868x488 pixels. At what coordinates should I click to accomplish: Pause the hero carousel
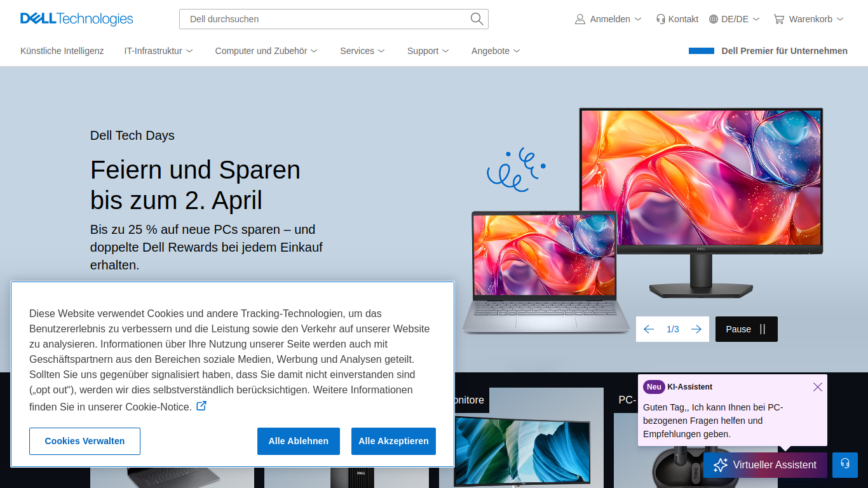(747, 329)
